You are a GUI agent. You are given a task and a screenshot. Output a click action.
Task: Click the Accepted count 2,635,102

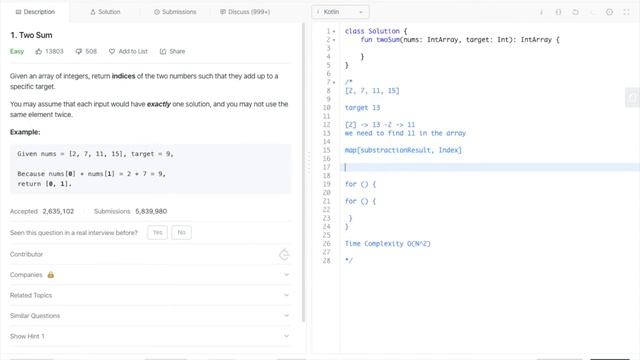(58, 211)
